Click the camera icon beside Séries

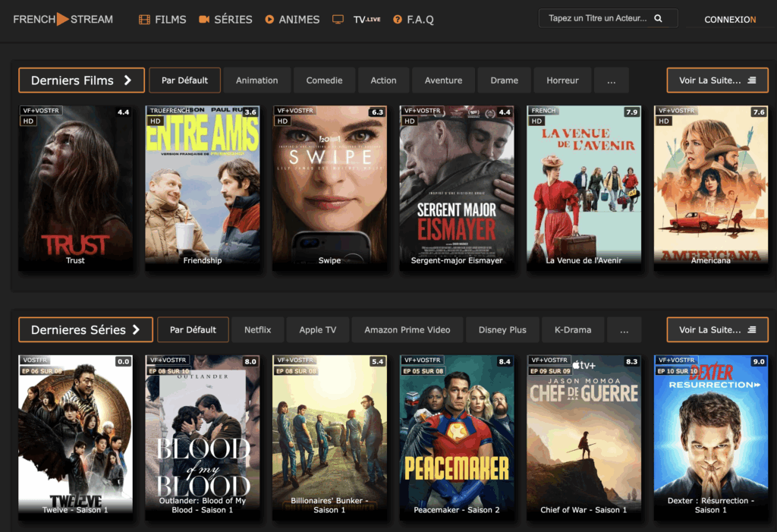[x=204, y=20]
